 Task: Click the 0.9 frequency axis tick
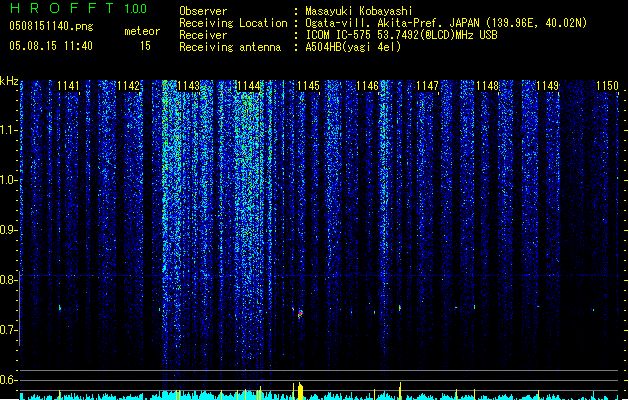9,230
